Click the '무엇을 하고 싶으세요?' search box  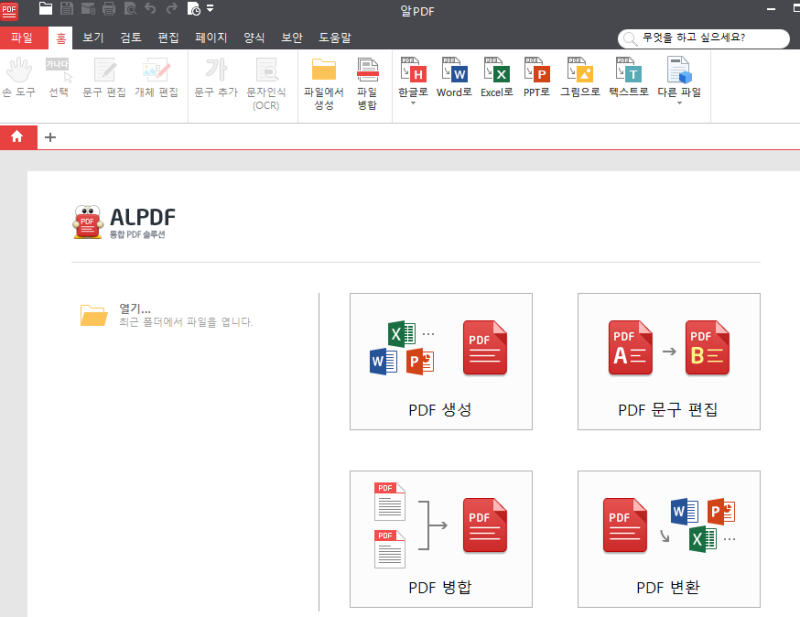pos(704,38)
